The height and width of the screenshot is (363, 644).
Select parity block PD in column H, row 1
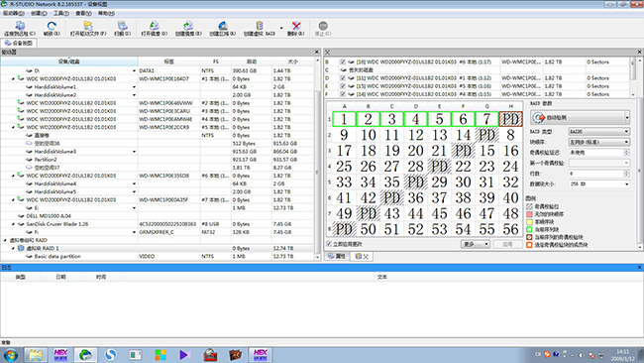[x=510, y=119]
